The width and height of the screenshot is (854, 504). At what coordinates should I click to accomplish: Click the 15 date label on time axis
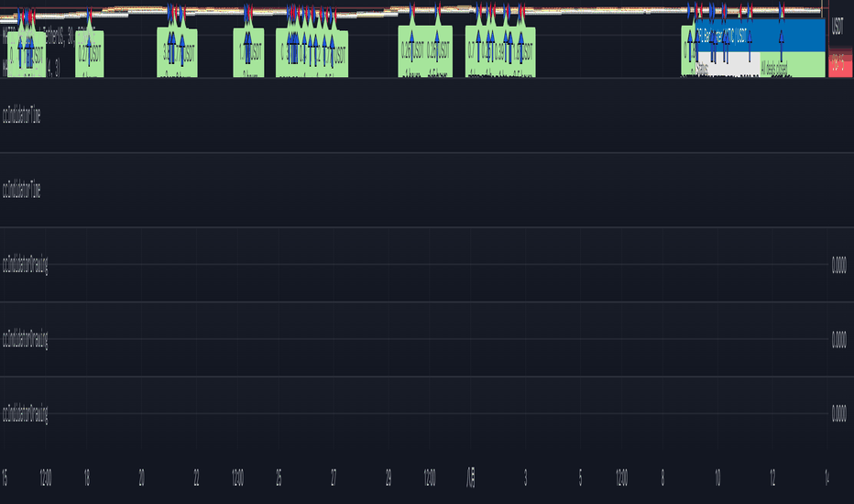[5, 477]
